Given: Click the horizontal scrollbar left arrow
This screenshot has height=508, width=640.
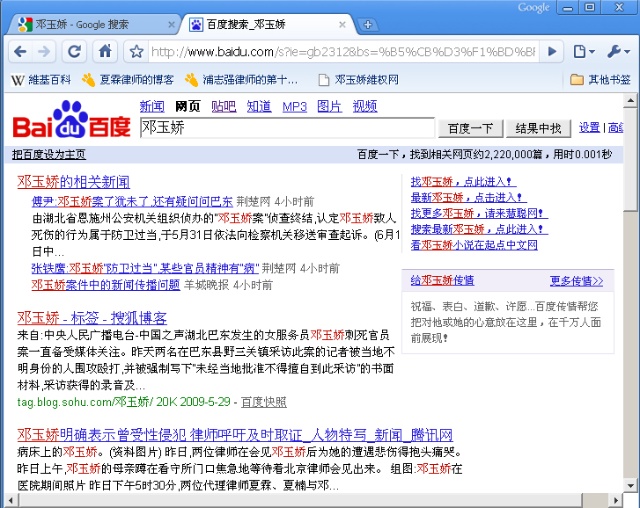Looking at the screenshot, I should (x=11, y=500).
